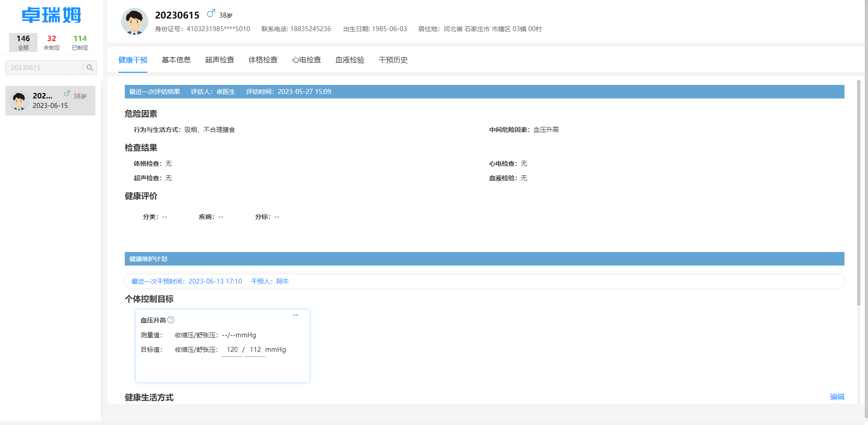Click contact phone 18835245236
The image size is (868, 425).
311,29
